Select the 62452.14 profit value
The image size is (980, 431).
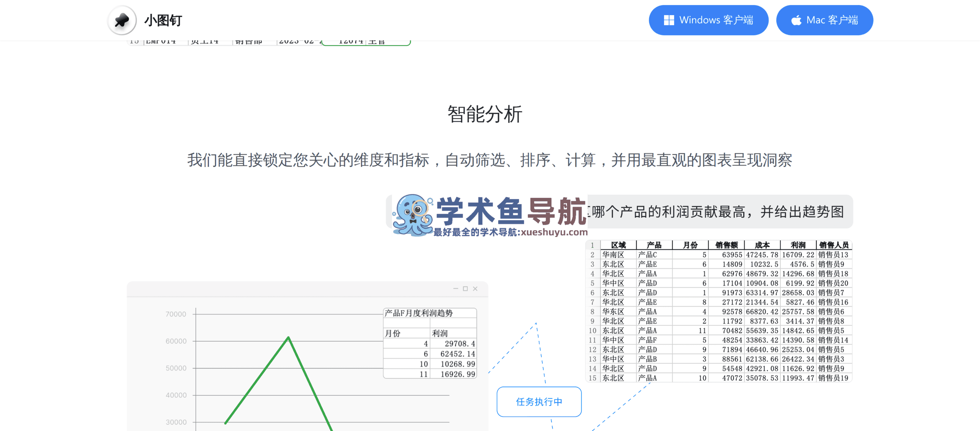(457, 354)
